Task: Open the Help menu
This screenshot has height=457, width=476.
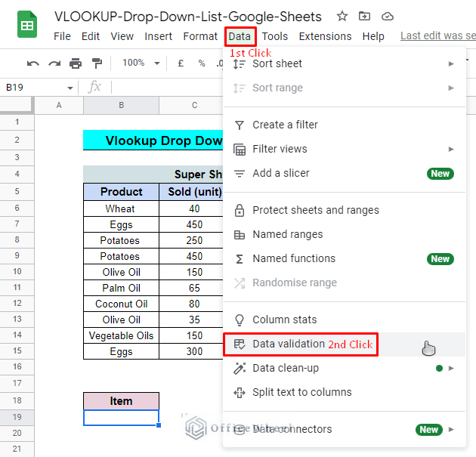Action: 373,36
